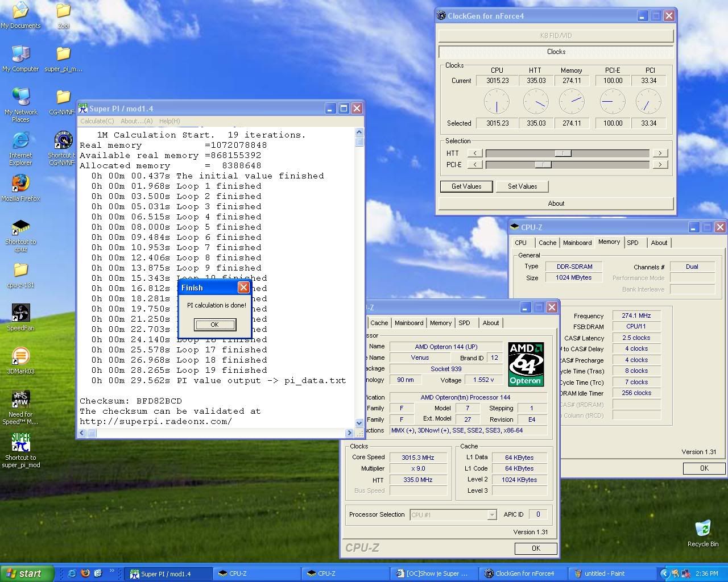Launch the Need for Speed desktop icon
Viewport: 728px width, 582px height.
click(x=20, y=407)
